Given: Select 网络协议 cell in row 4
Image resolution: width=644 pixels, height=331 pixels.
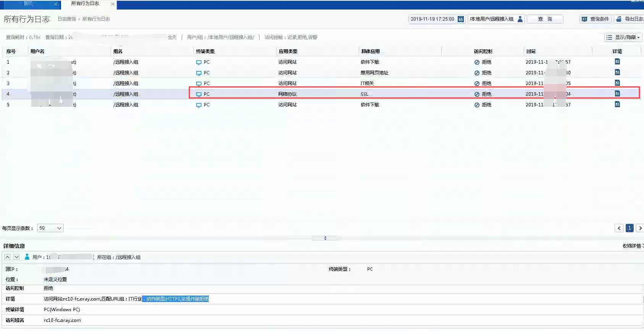Looking at the screenshot, I should (287, 94).
